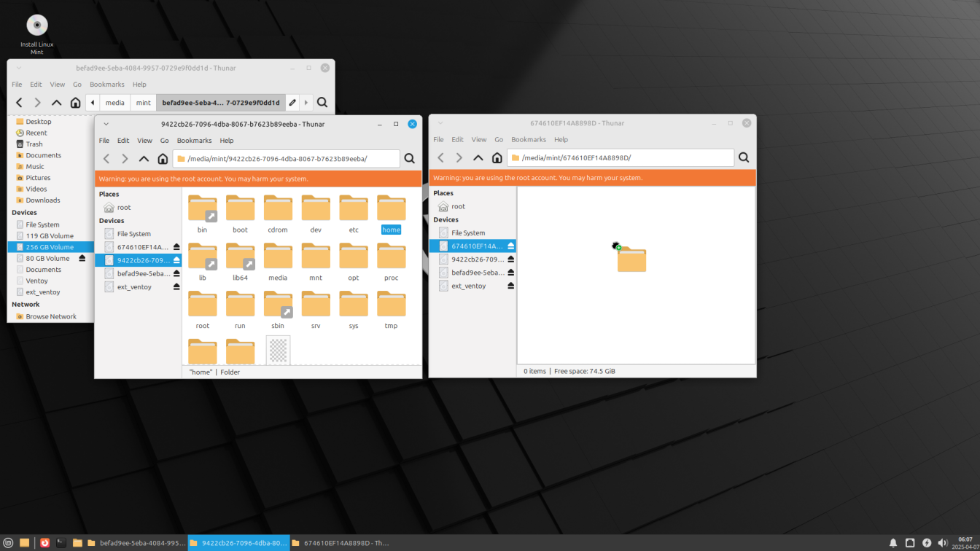Screen dimensions: 980x551
Task: Click the volume speaker tray icon
Action: [943, 543]
